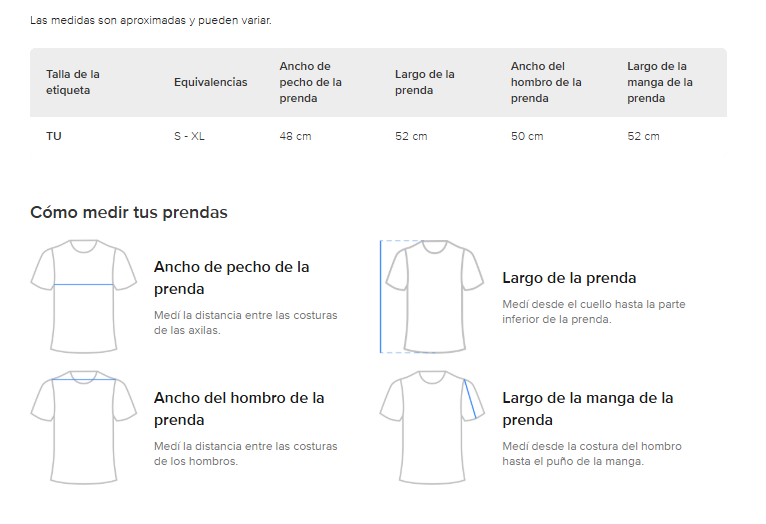
Task: Click 'Ancho del hombro de la prenda' table header
Action: (x=546, y=82)
